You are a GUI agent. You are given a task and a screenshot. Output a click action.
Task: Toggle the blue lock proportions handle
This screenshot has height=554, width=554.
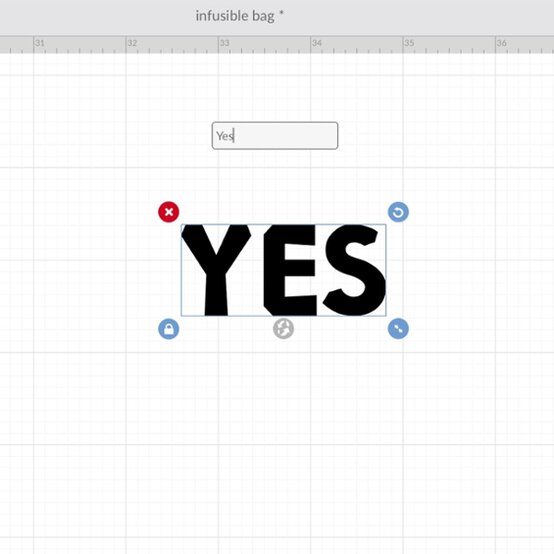click(x=169, y=329)
